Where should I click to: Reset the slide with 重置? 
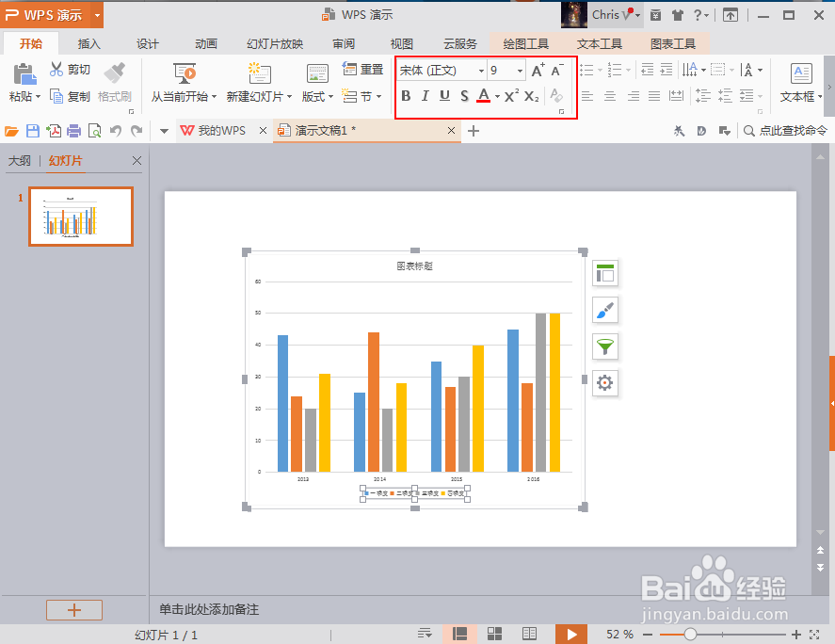click(362, 70)
